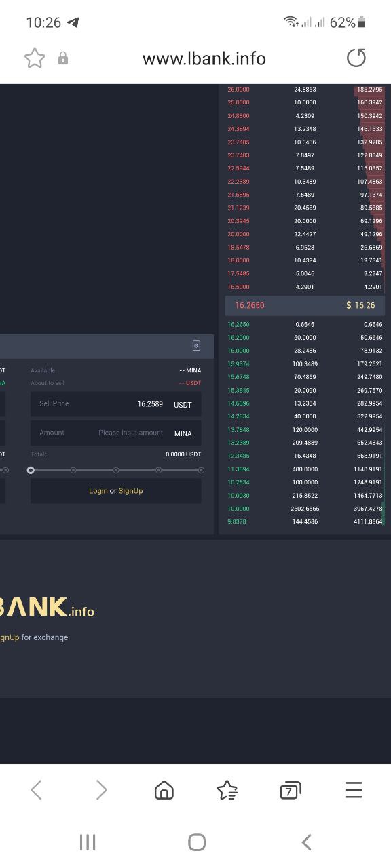
Task: Select ask price 24.8800
Action: (x=238, y=116)
